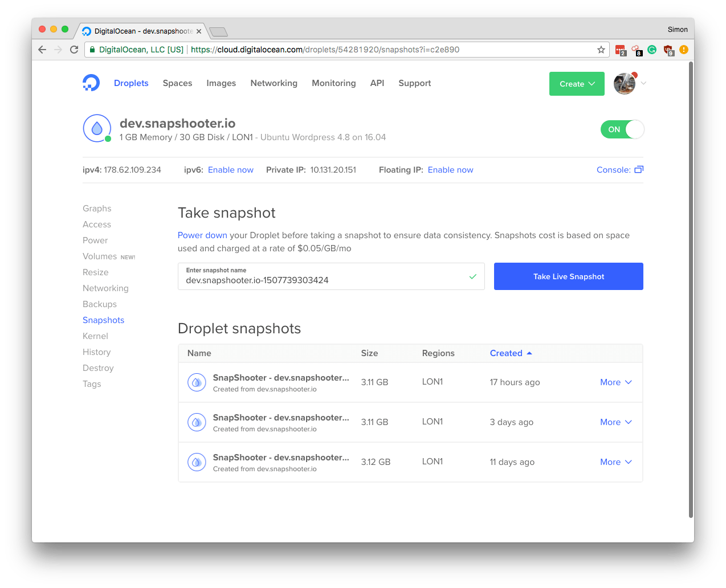
Task: Click Enable now link for ipv6
Action: click(231, 170)
